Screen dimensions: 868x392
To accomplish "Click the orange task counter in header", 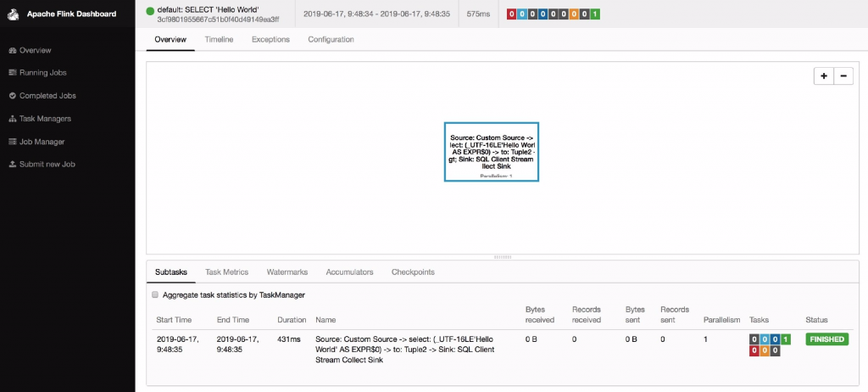I will (574, 14).
